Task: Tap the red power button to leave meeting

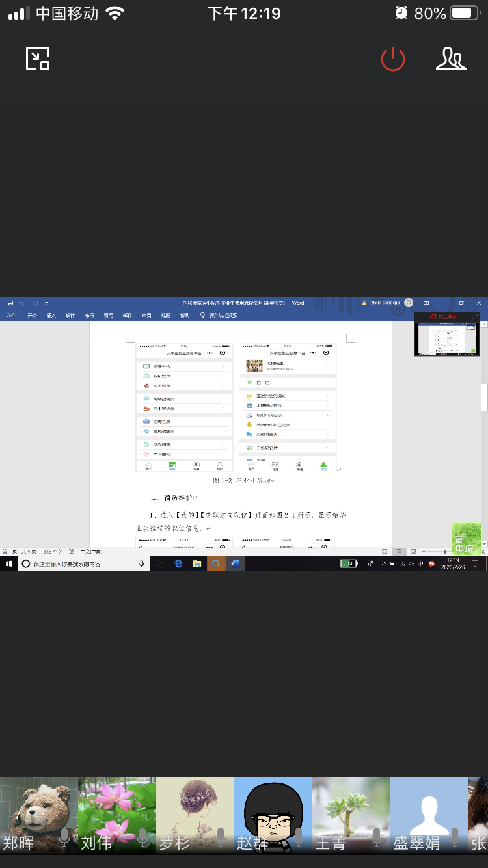Action: tap(392, 59)
